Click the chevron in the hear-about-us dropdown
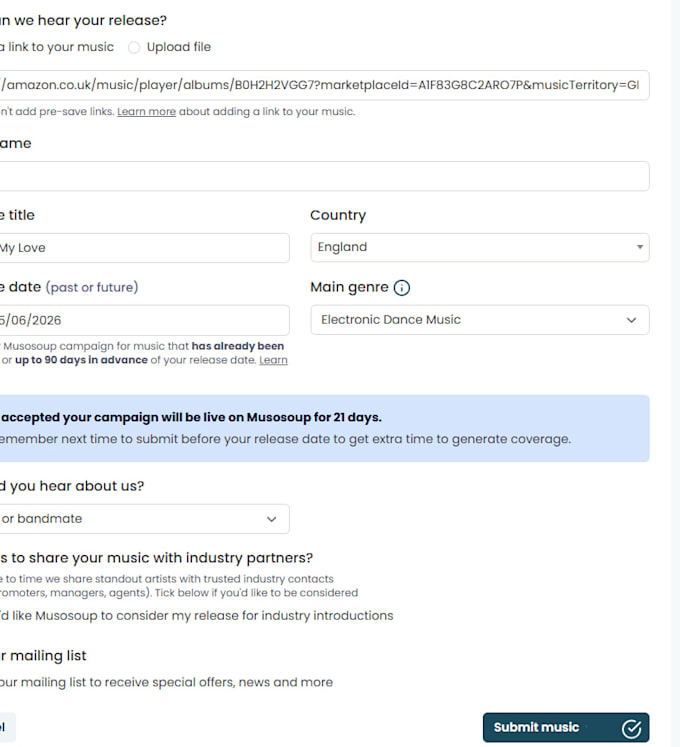 click(272, 519)
